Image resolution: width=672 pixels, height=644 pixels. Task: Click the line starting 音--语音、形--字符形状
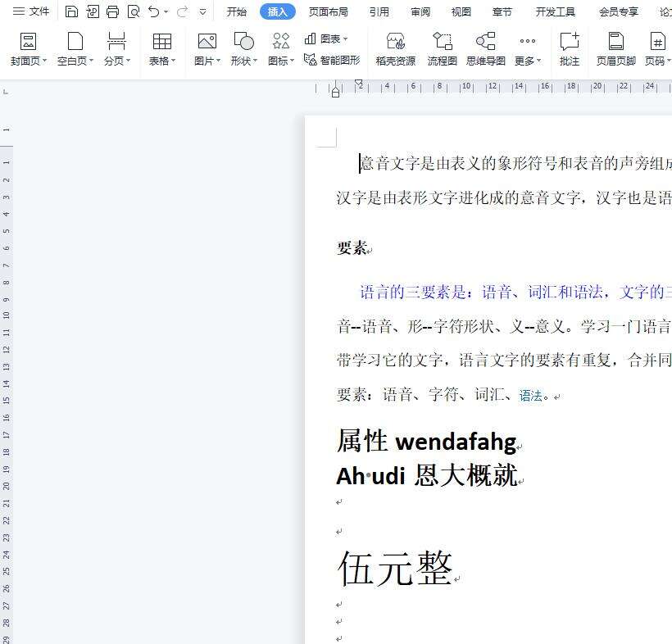coord(504,326)
